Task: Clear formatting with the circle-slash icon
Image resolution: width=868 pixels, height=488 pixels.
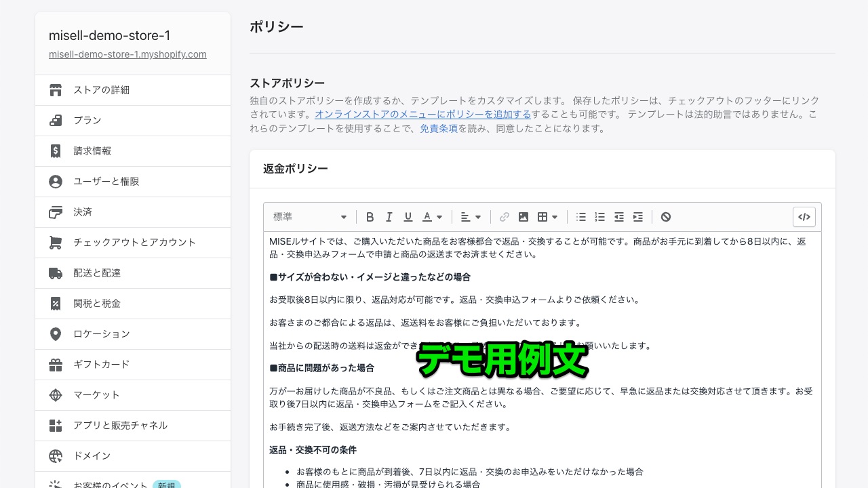Action: (x=666, y=217)
